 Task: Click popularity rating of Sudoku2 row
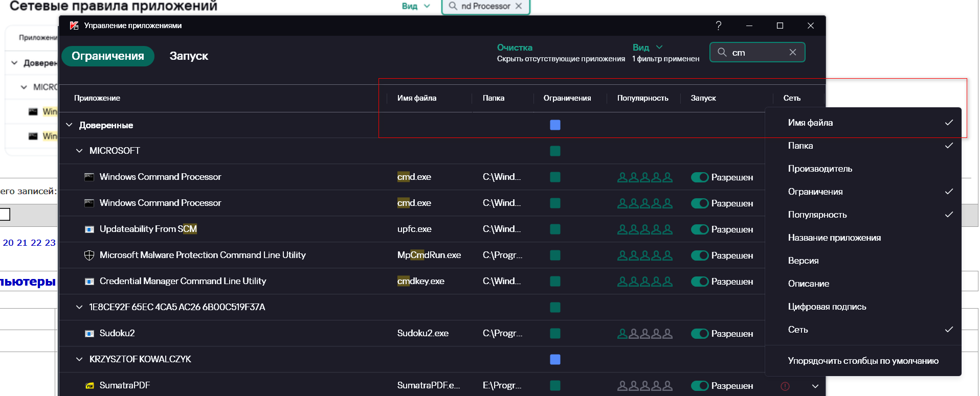tap(645, 334)
